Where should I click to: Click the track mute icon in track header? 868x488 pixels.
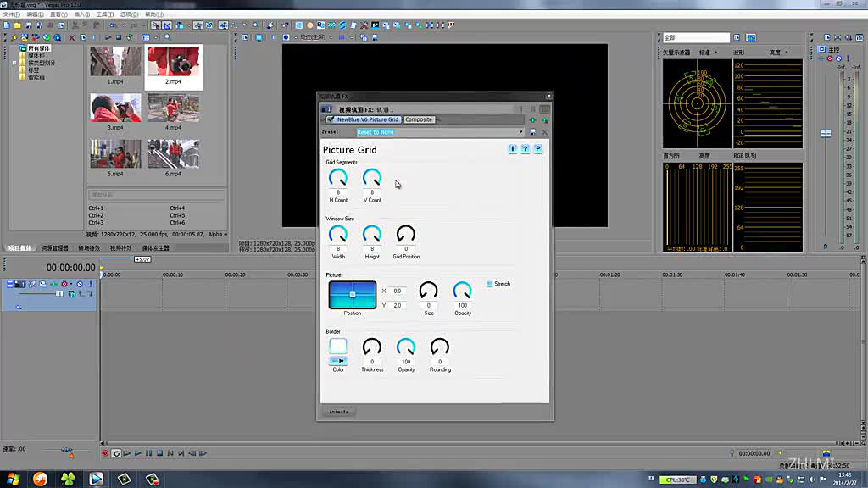(x=81, y=284)
